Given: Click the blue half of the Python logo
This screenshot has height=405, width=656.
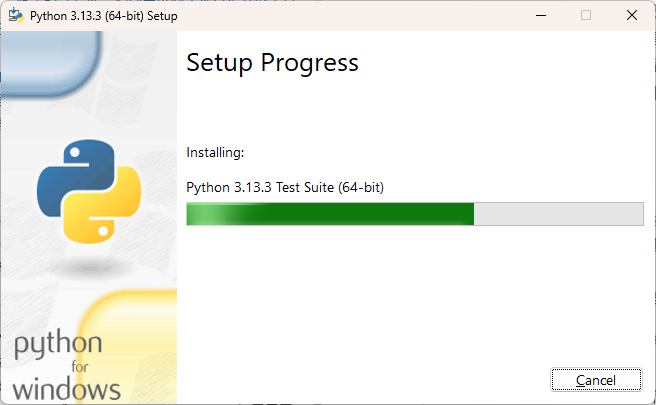Looking at the screenshot, I should pos(76,174).
